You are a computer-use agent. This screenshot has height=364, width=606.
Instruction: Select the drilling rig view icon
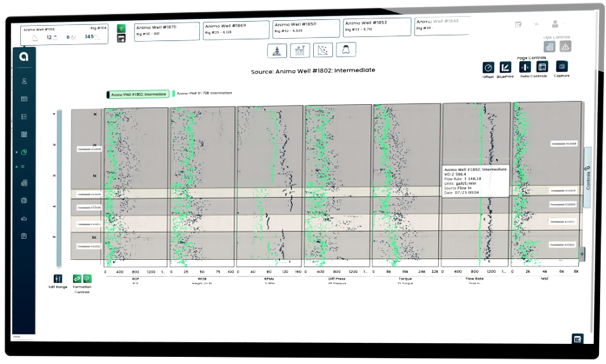[277, 51]
